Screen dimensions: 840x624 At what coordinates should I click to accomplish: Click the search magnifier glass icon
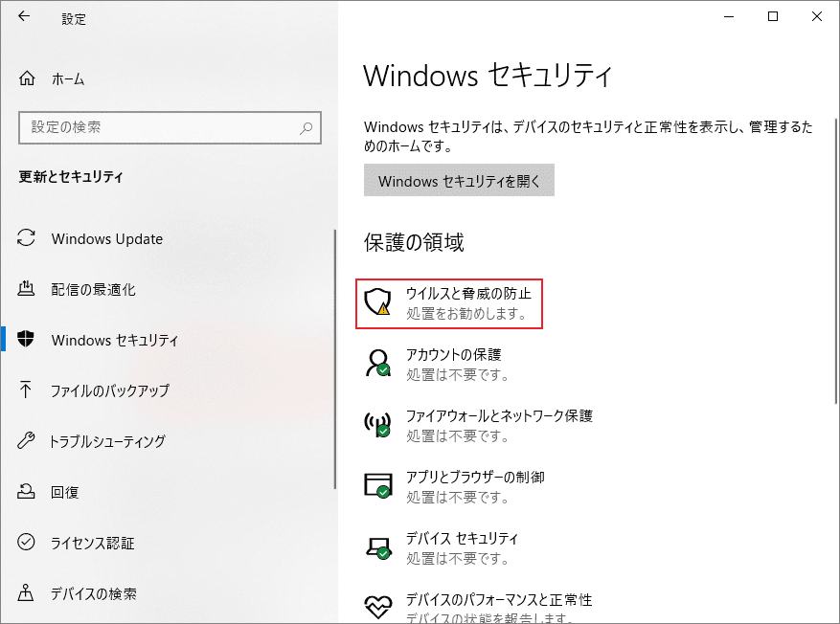coord(306,127)
